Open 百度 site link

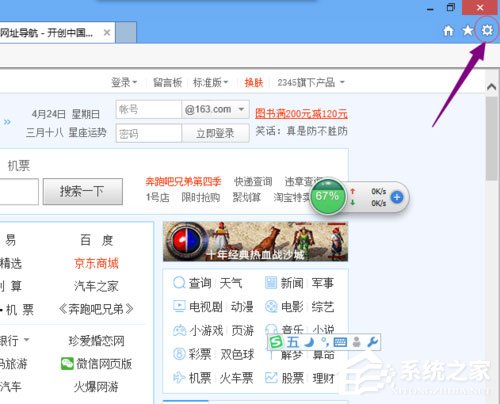tap(97, 240)
